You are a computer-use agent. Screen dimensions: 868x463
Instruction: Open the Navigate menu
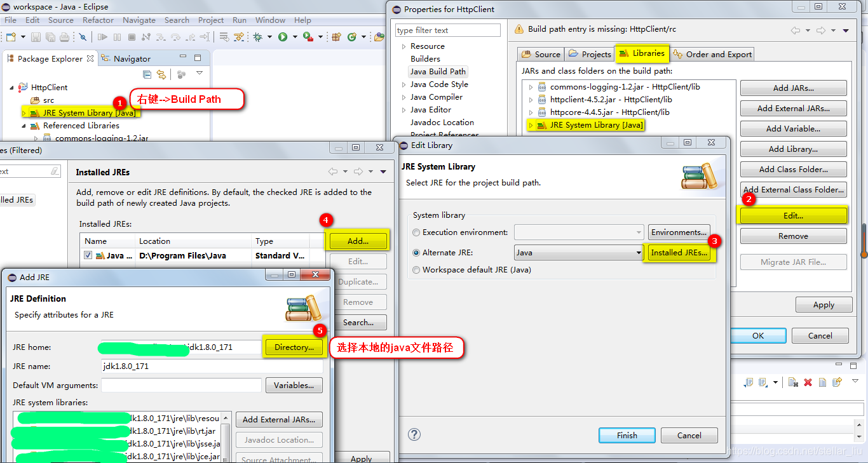point(139,20)
